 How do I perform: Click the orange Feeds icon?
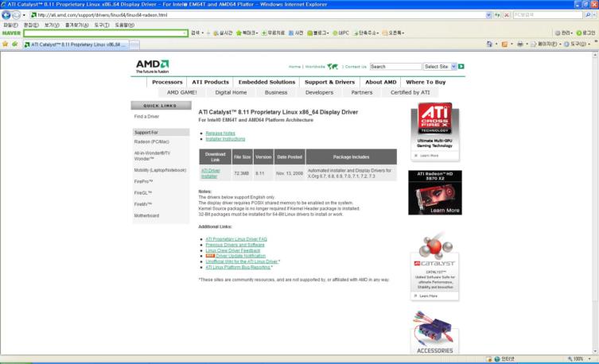504,45
